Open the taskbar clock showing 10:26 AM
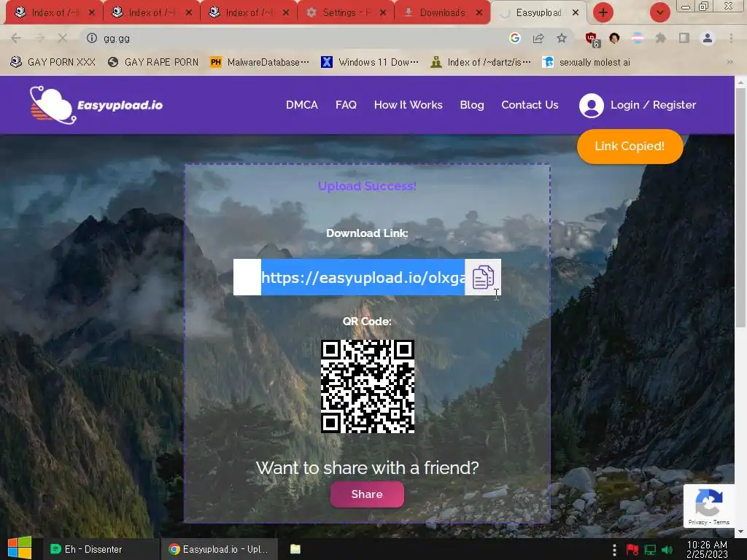The width and height of the screenshot is (747, 560). [x=707, y=550]
